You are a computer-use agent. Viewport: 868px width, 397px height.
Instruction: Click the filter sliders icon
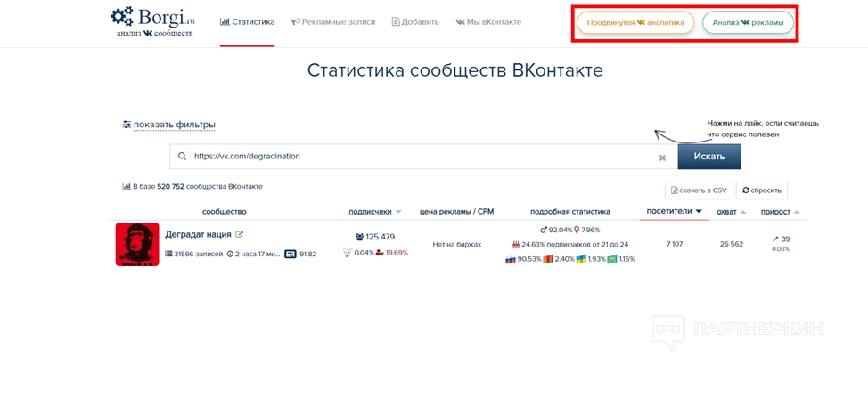coord(127,125)
